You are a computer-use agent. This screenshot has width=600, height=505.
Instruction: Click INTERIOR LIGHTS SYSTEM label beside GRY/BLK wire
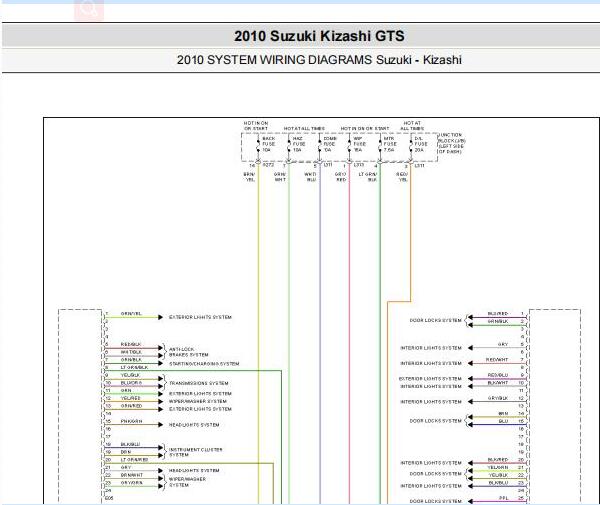[431, 402]
